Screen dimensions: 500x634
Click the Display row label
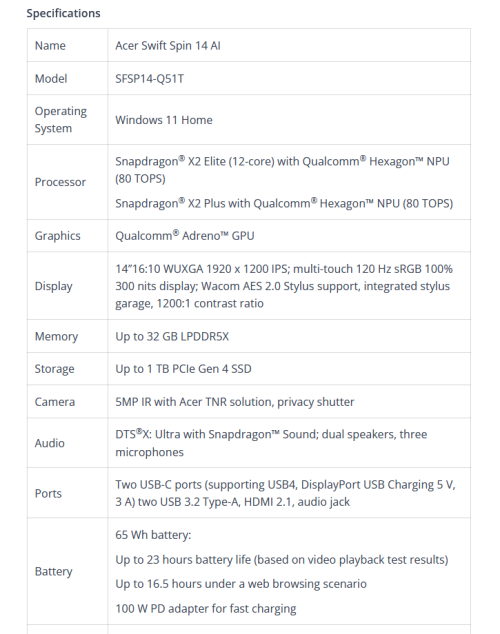click(54, 286)
